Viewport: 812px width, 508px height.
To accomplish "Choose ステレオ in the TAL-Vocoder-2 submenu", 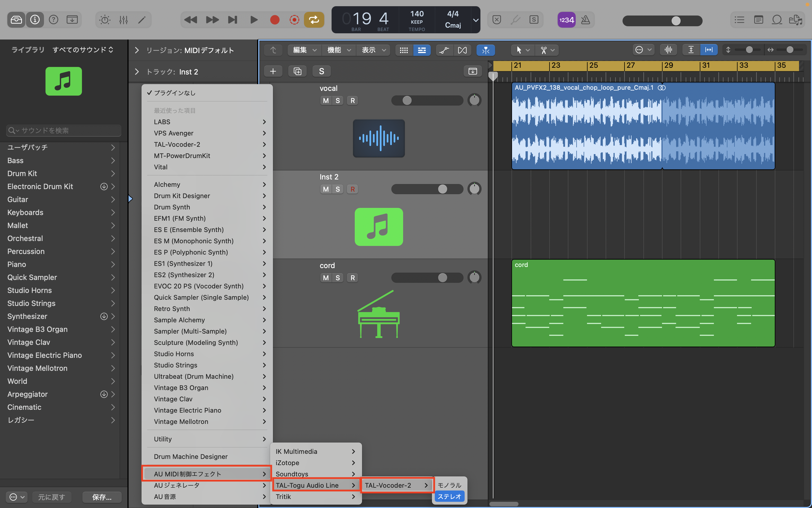I will pos(449,497).
